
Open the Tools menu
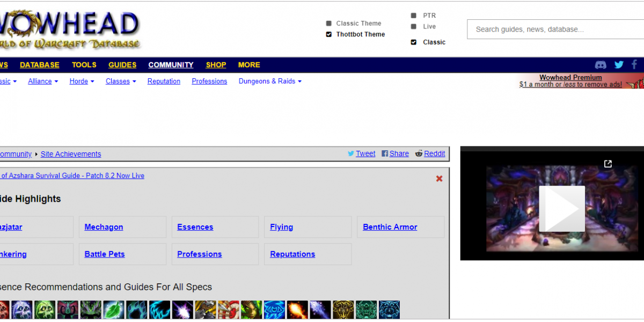84,65
